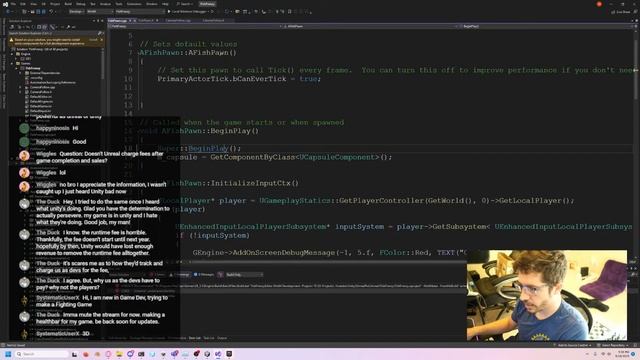Expand CameraFollow.h in Solution Explorer

[x=20, y=92]
